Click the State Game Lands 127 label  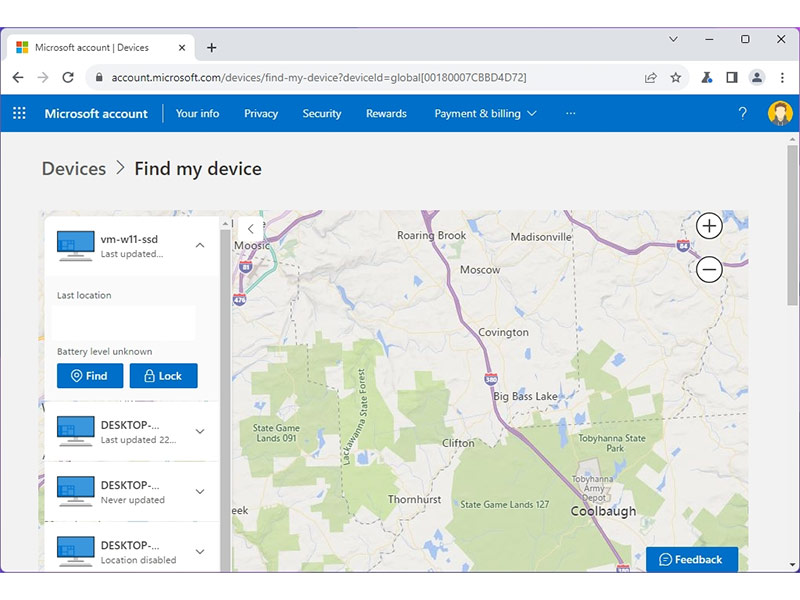pyautogui.click(x=505, y=505)
